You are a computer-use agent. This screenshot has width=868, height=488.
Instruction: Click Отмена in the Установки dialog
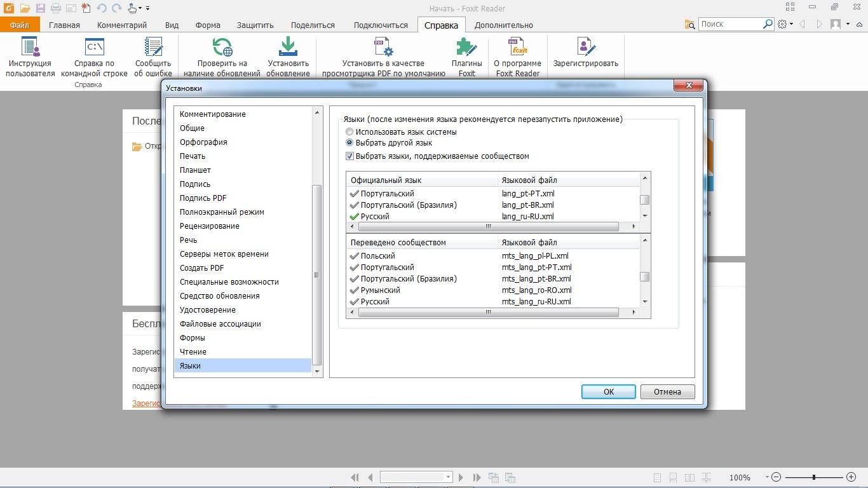pos(667,391)
